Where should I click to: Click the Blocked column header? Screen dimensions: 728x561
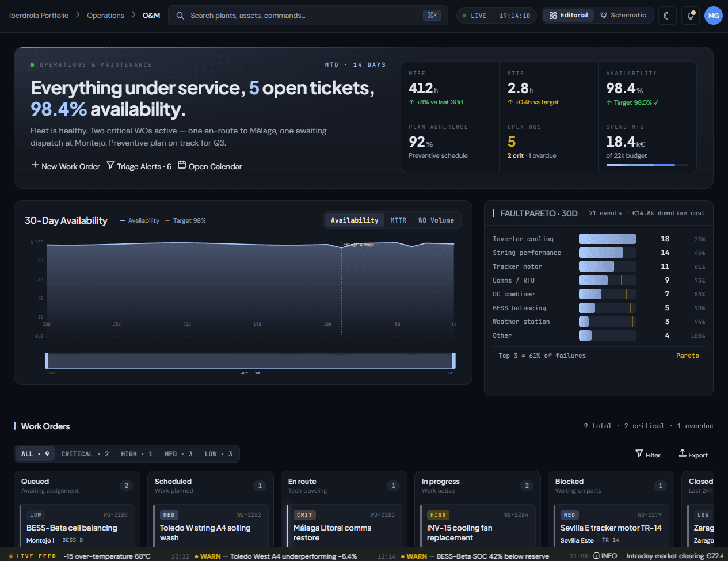coord(611,486)
